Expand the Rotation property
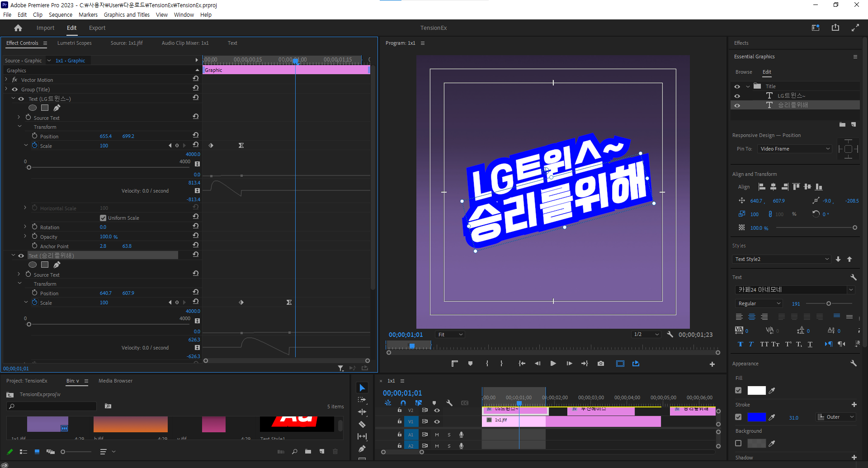This screenshot has height=468, width=868. coord(25,227)
